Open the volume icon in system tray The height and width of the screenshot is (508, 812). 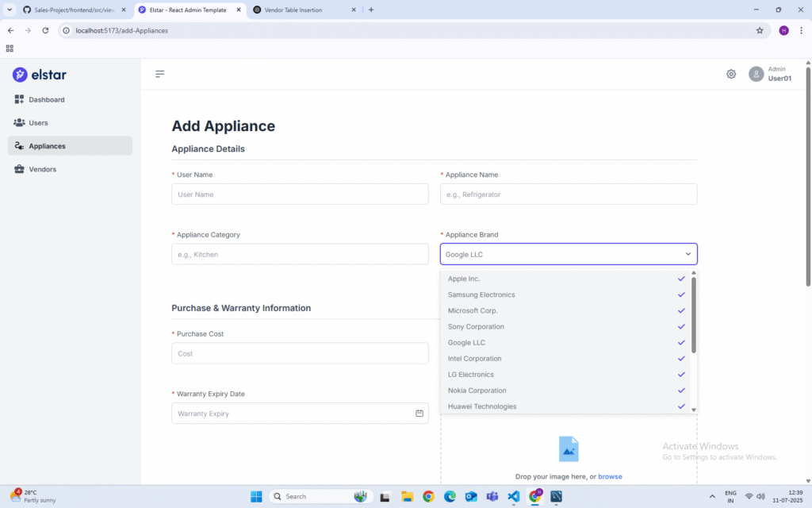click(760, 497)
